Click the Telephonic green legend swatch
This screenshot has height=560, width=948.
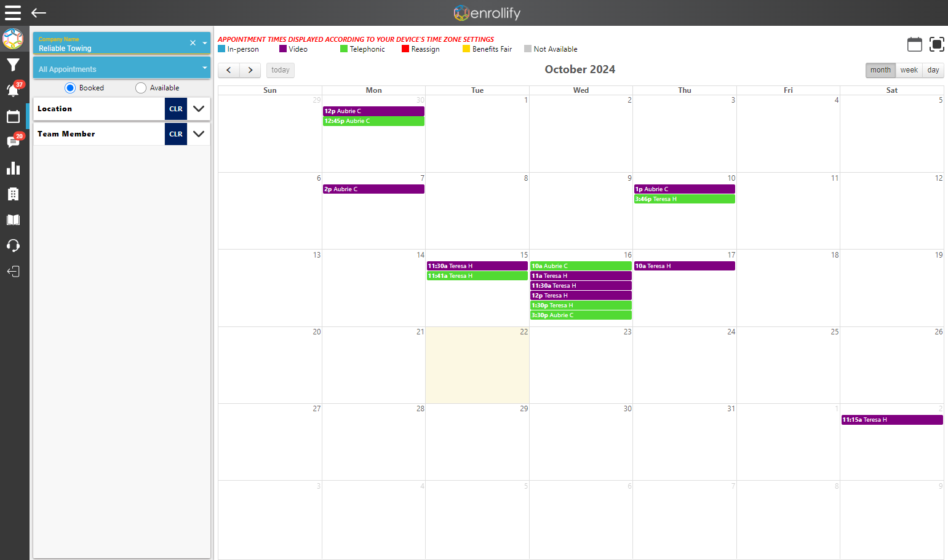tap(344, 49)
